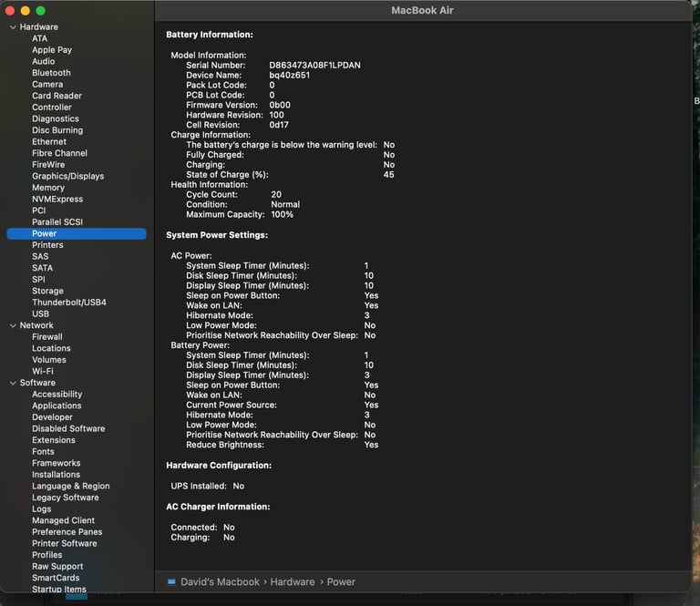The width and height of the screenshot is (700, 606).
Task: Click Maximum Capacity 100% value
Action: pyautogui.click(x=283, y=215)
